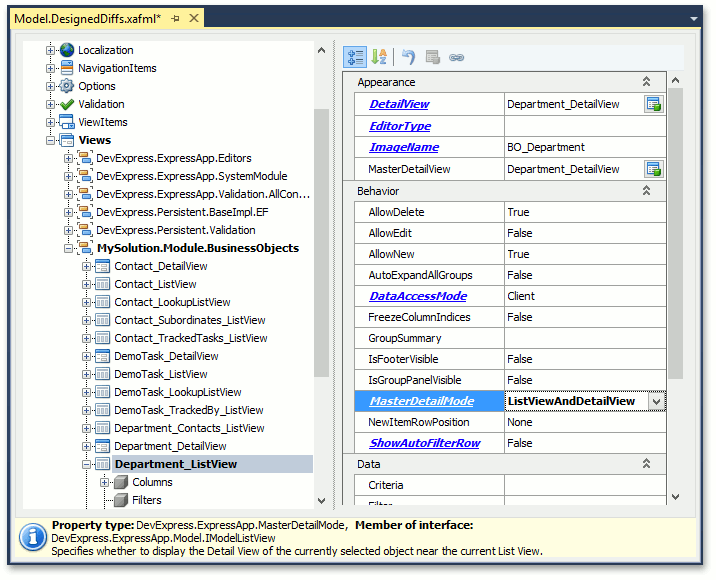Screen dimensions: 716x580
Task: Click the DataAccessMode property link
Action: tap(418, 296)
